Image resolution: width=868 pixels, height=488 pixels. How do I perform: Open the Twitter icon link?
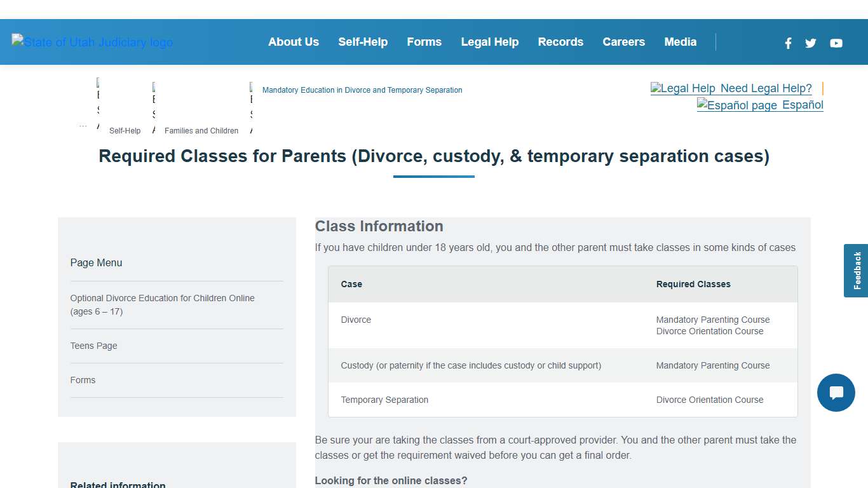click(810, 43)
